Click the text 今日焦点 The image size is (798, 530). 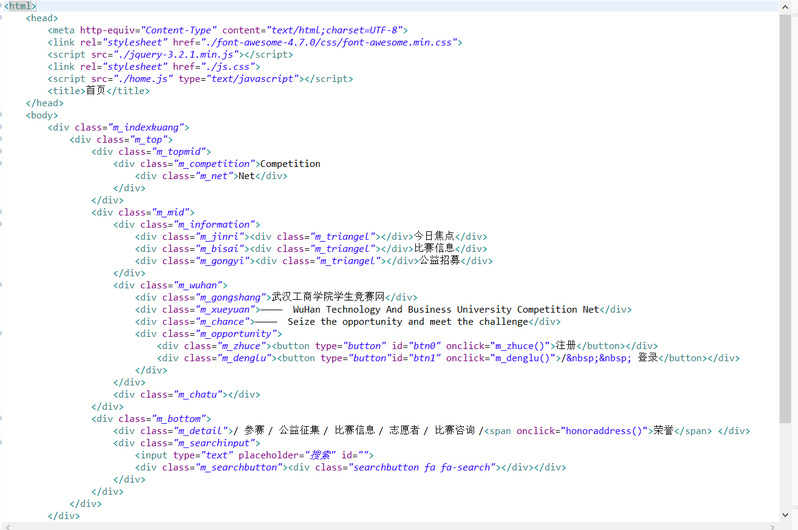[434, 236]
